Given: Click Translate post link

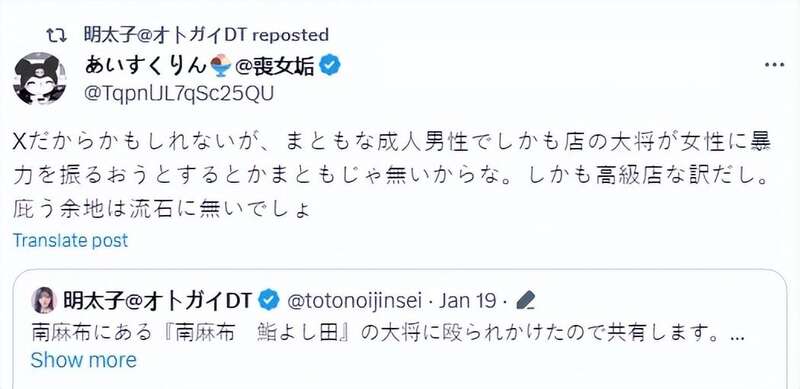Looking at the screenshot, I should pos(70,240).
